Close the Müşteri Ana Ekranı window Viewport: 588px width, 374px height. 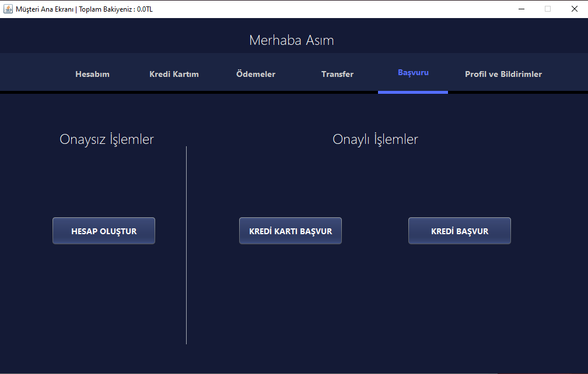(x=575, y=9)
